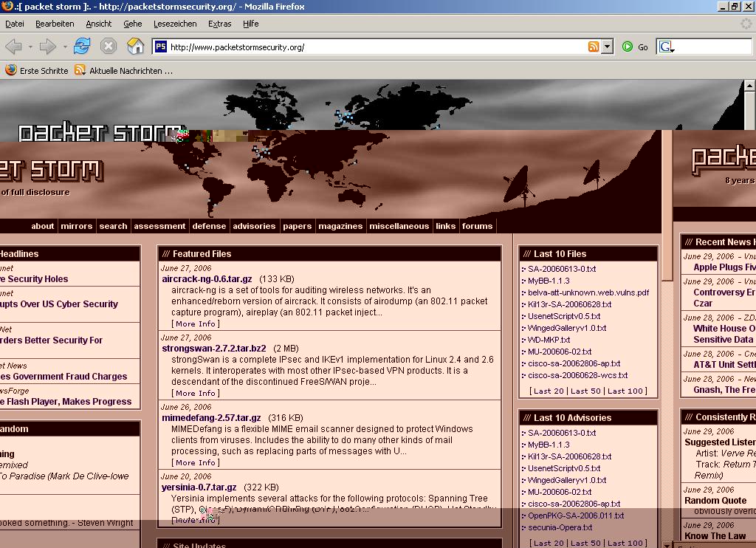Open WD-MKP.txt file link
The width and height of the screenshot is (756, 548).
click(x=549, y=340)
